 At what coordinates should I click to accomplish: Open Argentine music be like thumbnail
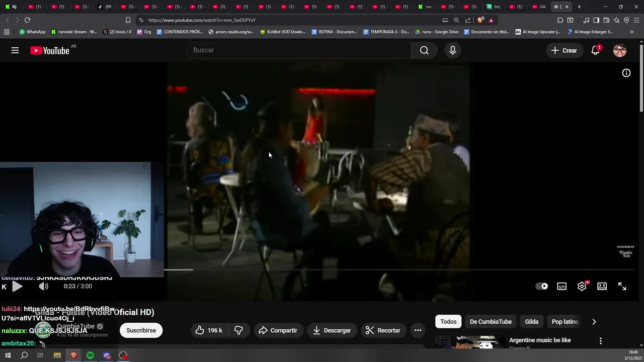[x=470, y=342]
